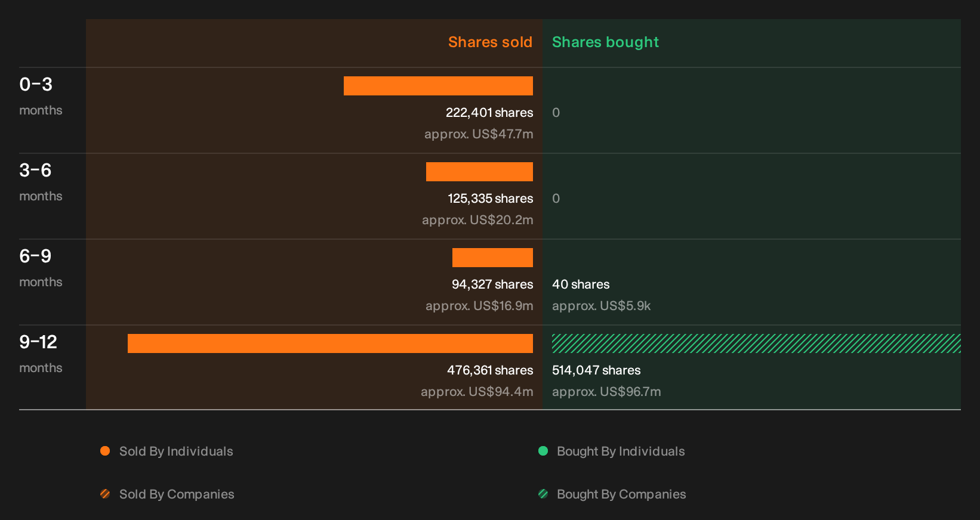Image resolution: width=980 pixels, height=520 pixels.
Task: Click the green Bought By Individuals legend dot
Action: pos(543,451)
